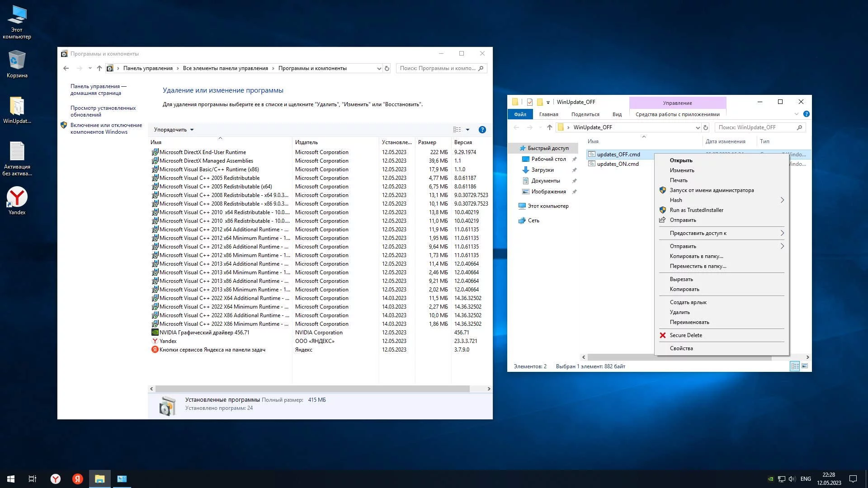Click the Task View taskbar icon

[x=33, y=479]
